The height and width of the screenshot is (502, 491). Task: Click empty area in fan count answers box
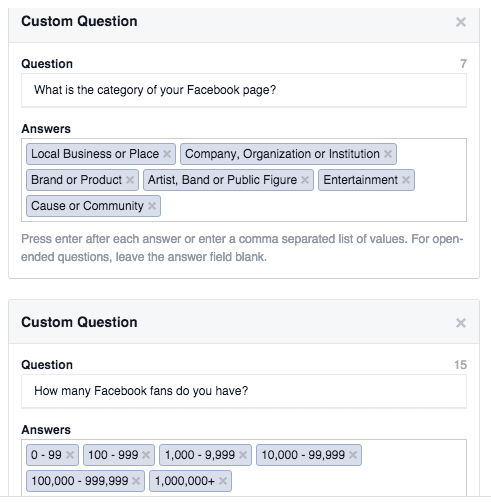[x=347, y=481]
